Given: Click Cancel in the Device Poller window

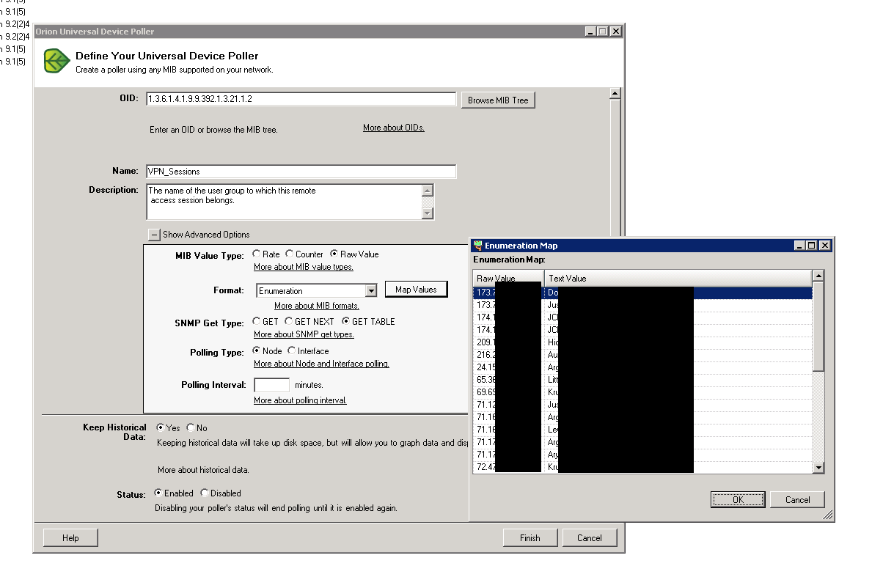Looking at the screenshot, I should click(590, 538).
